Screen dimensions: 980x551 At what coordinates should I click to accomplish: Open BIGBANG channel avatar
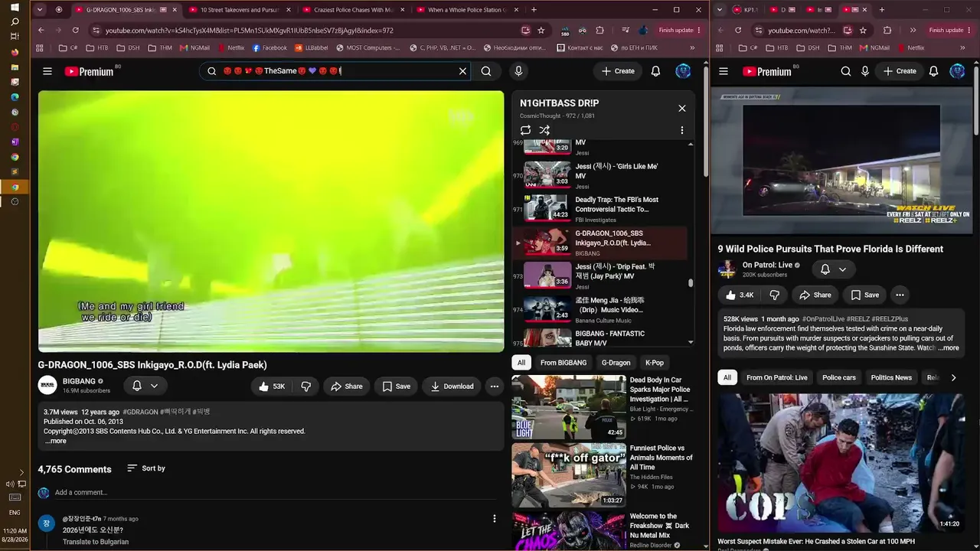(47, 386)
